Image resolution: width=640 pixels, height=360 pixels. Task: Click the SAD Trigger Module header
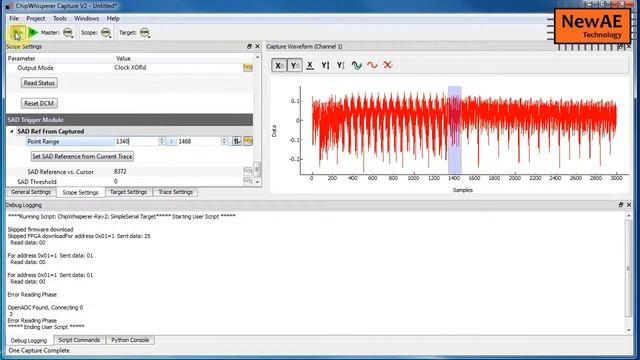click(129, 120)
